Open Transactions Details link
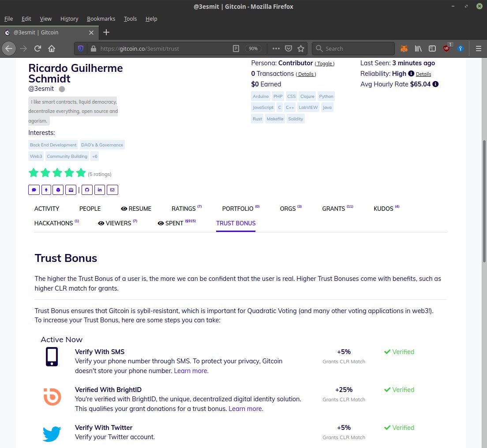This screenshot has height=448, width=487. 306,74
